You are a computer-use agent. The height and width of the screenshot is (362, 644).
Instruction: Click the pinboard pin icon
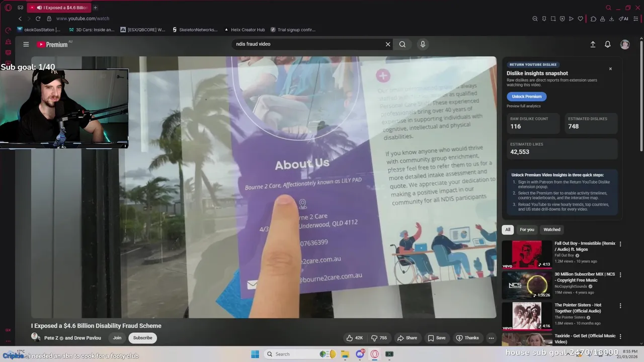544,19
